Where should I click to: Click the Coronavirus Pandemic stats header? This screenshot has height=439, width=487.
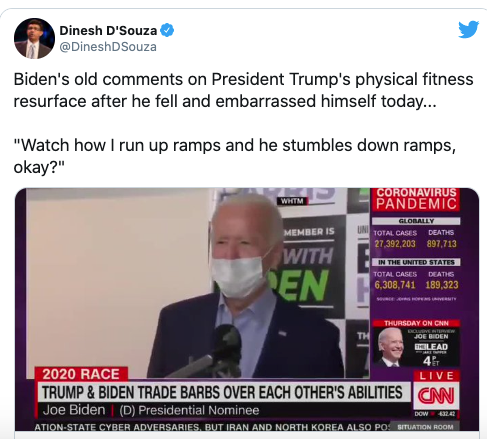click(416, 199)
